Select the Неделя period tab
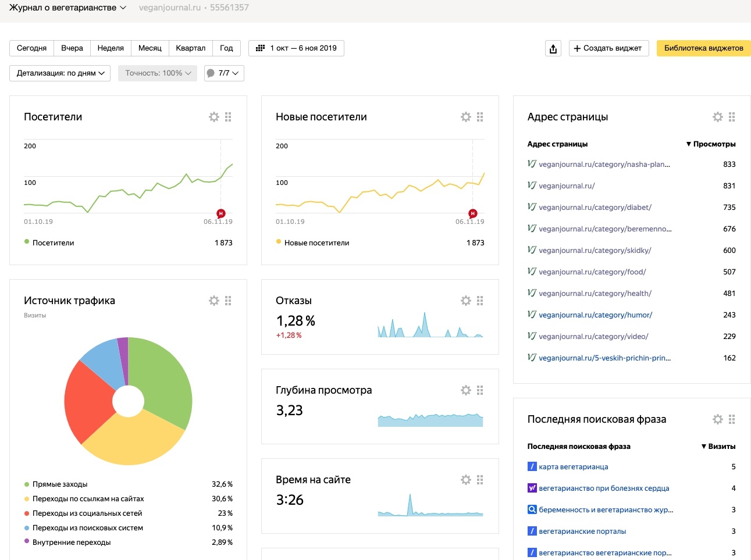 [x=111, y=48]
